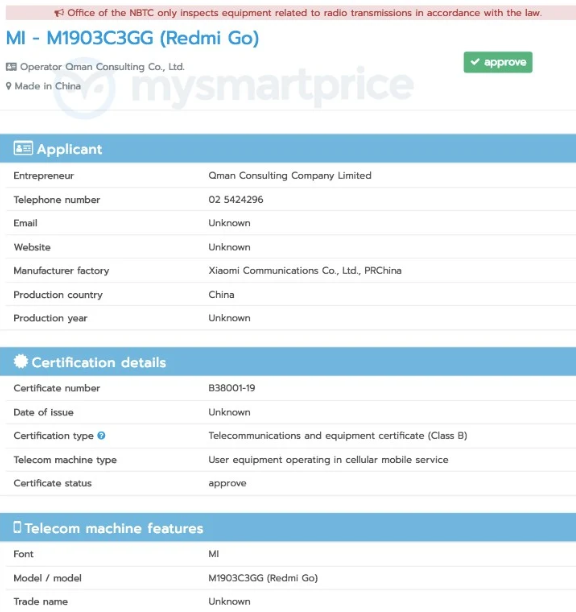This screenshot has height=612, width=576.
Task: Click the green approve button
Action: click(x=498, y=62)
